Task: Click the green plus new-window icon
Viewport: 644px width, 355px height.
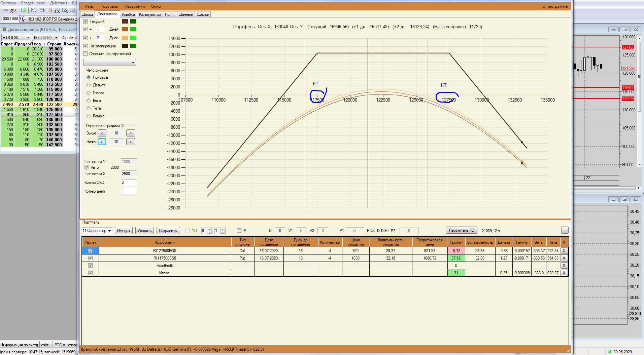Action: click(x=24, y=10)
